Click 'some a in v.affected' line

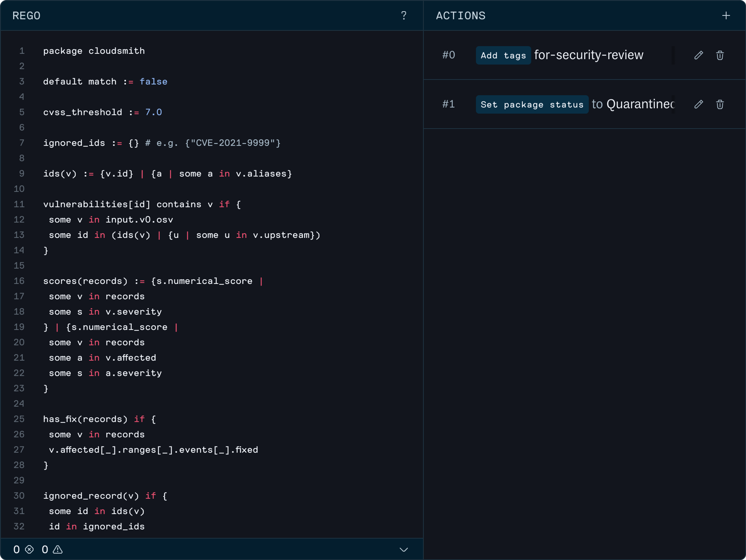point(103,358)
